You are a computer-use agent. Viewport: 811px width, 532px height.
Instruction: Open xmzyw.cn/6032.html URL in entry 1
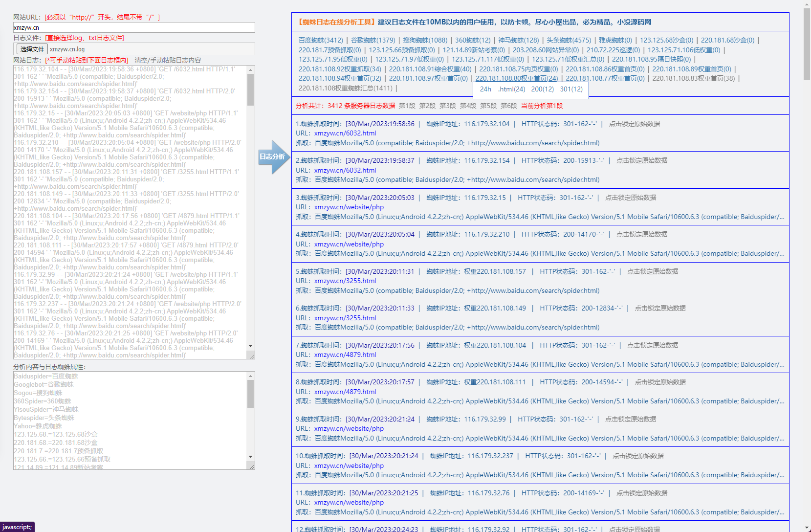[x=345, y=133]
